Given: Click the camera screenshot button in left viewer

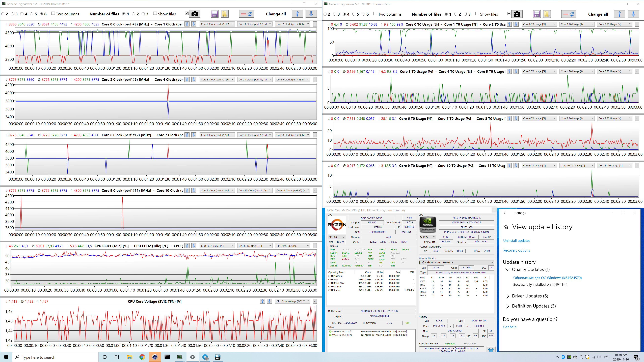Looking at the screenshot, I should point(195,14).
